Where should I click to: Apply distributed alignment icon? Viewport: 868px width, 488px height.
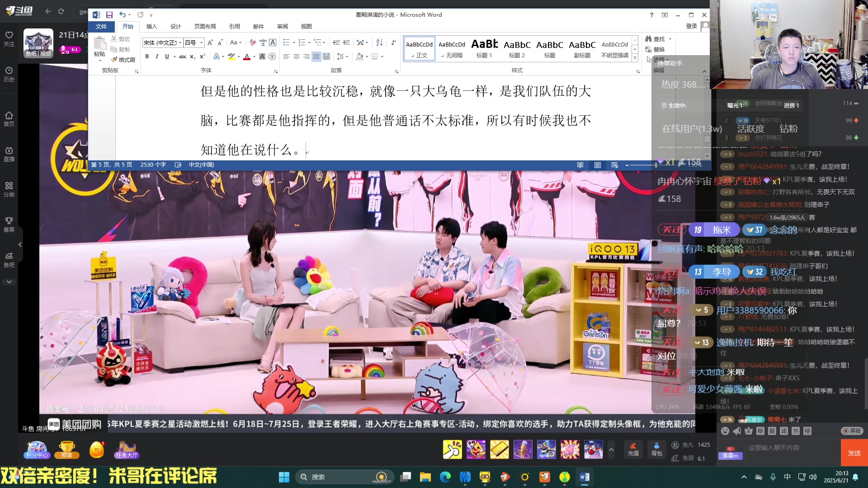[326, 56]
